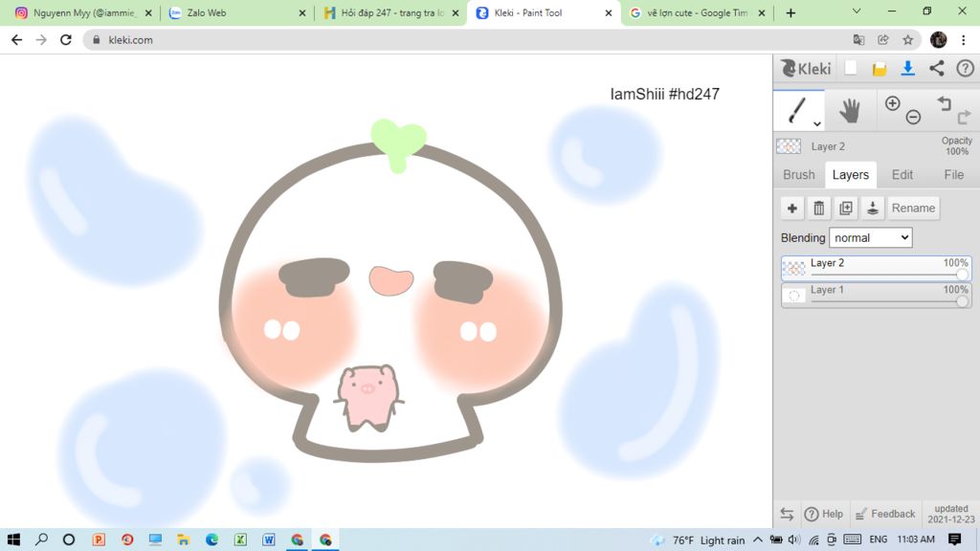980x551 pixels.
Task: Redo the undone stroke
Action: pyautogui.click(x=965, y=117)
